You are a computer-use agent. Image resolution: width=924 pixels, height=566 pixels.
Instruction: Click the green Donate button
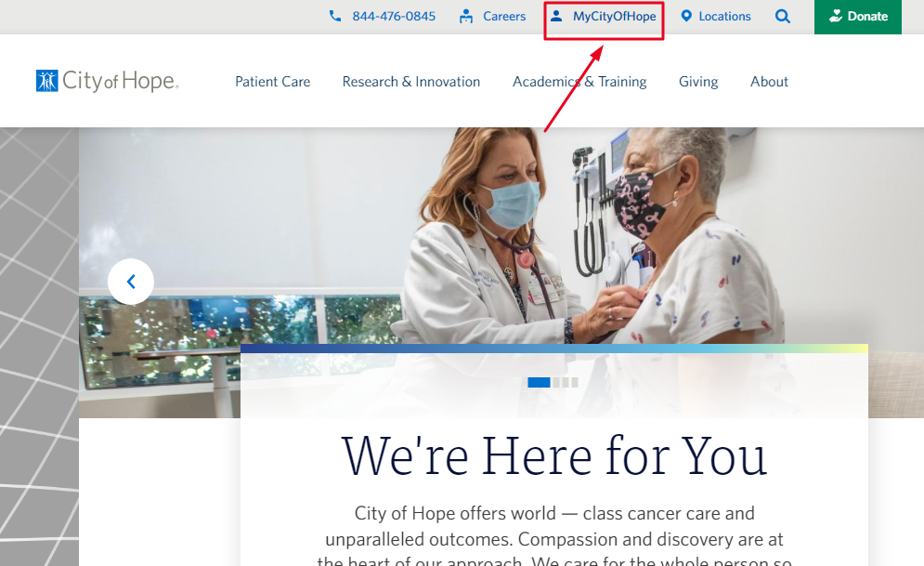click(857, 17)
